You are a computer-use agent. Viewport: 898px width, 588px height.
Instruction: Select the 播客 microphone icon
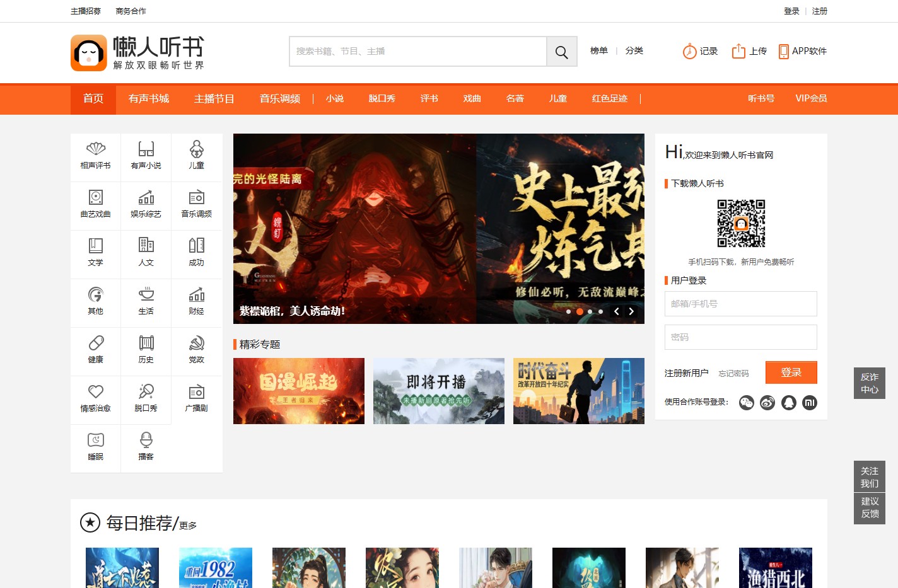click(x=146, y=441)
